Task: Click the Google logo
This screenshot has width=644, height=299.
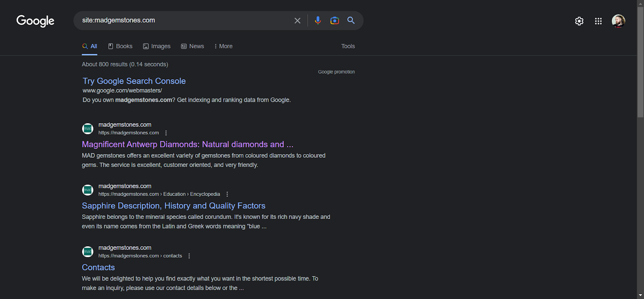Action: 35,21
